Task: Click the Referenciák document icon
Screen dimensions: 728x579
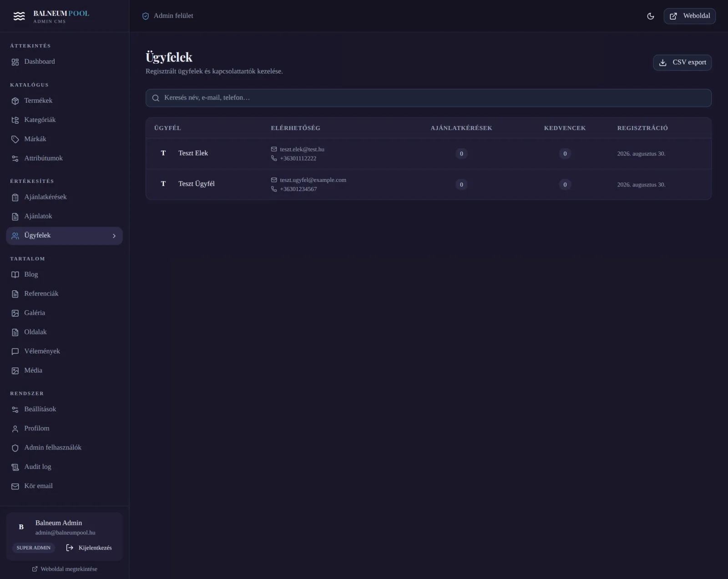Action: pos(15,294)
